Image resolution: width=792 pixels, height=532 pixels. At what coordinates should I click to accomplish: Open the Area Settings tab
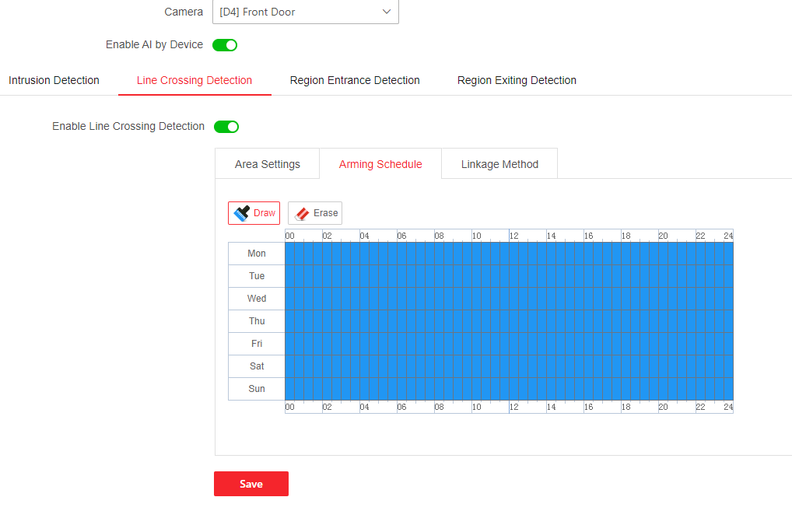pos(268,164)
